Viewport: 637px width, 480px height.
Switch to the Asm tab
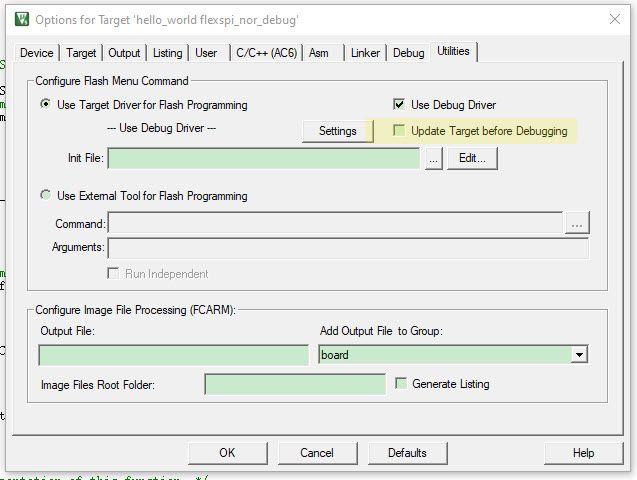click(x=318, y=53)
